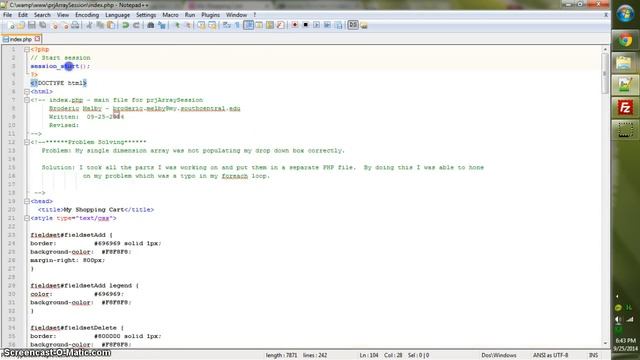
Task: Click the vertical scrollbar thumb
Action: pos(605,73)
